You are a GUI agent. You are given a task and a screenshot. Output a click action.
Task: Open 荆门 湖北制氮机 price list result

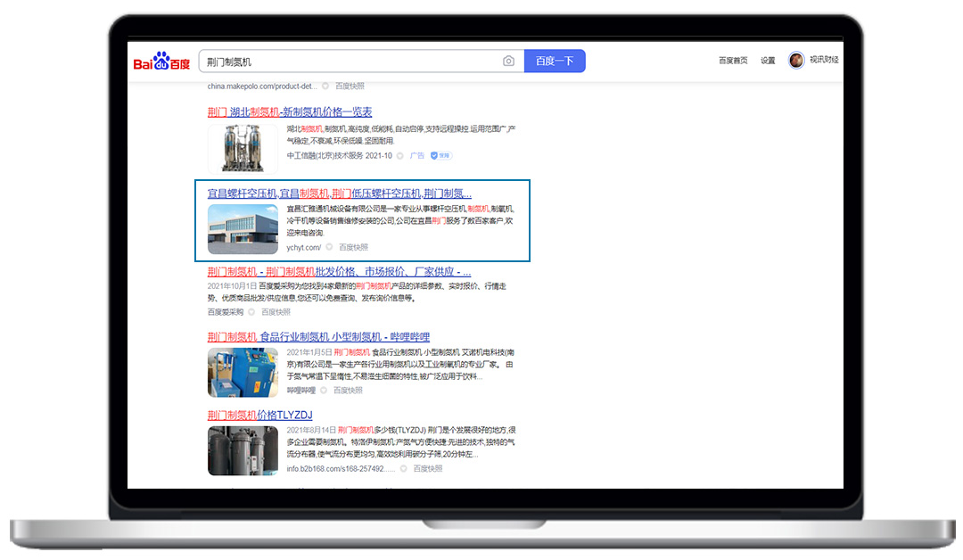(290, 112)
